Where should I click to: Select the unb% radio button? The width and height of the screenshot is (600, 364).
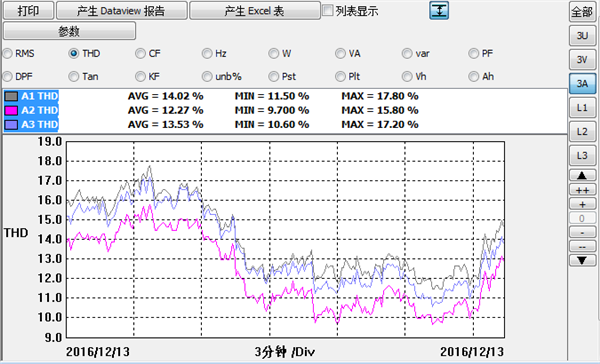pyautogui.click(x=207, y=77)
